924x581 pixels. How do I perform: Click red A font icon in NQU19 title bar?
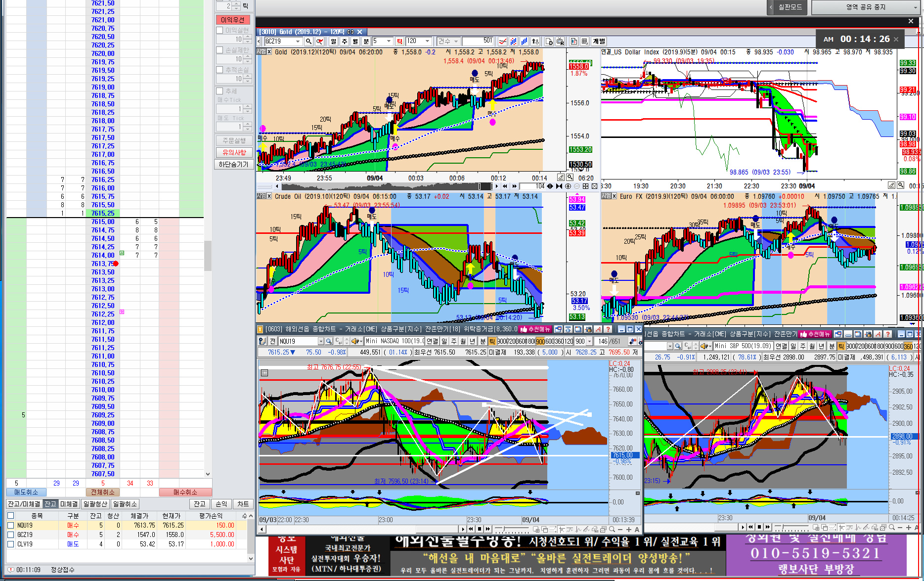point(598,329)
